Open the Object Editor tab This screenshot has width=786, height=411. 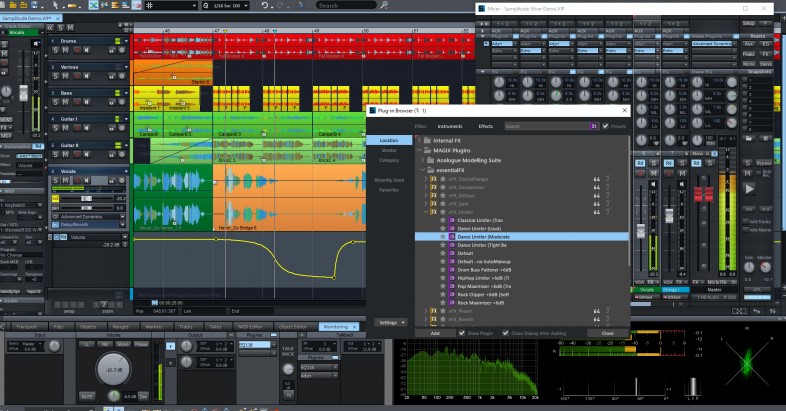coord(293,326)
